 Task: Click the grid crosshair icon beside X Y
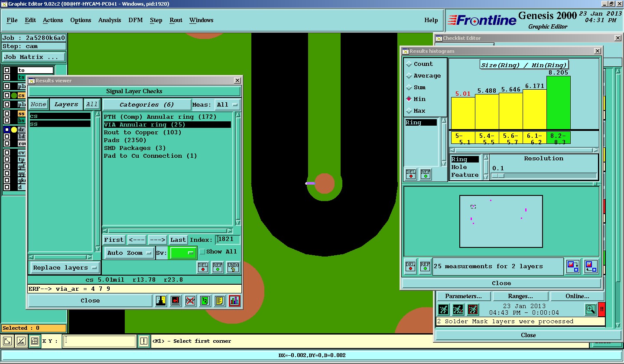35,341
